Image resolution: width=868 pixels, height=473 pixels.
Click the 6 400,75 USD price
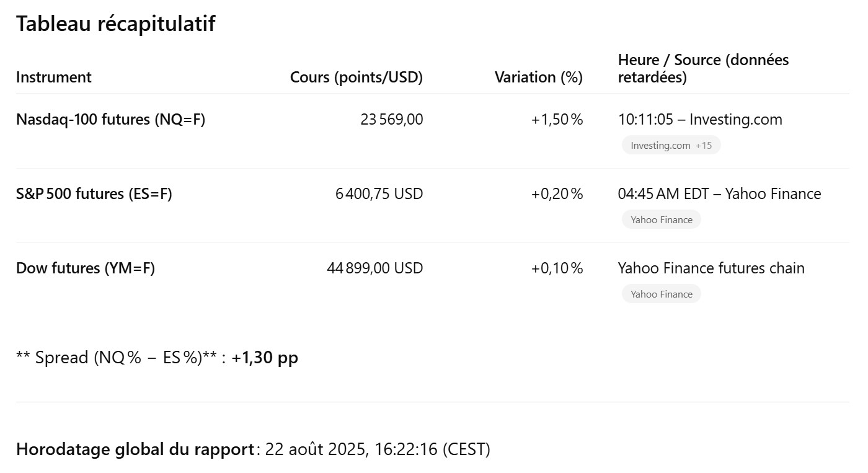pos(379,194)
